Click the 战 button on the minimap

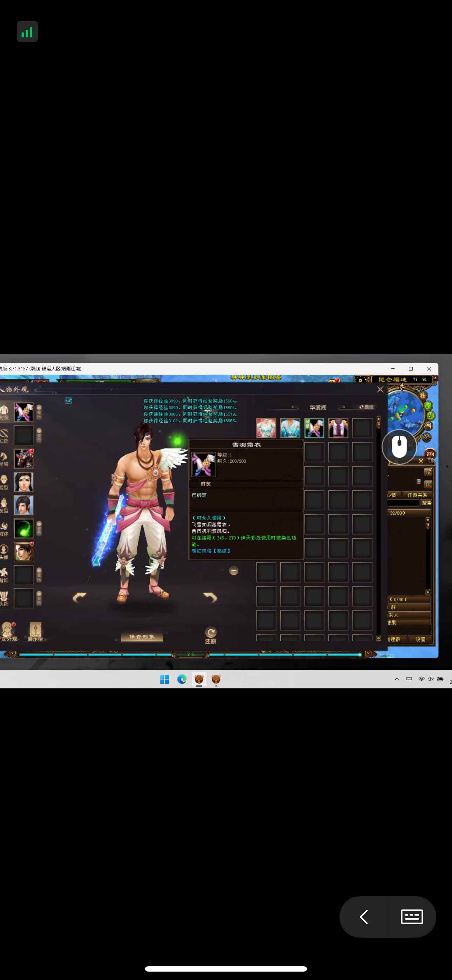(x=431, y=416)
